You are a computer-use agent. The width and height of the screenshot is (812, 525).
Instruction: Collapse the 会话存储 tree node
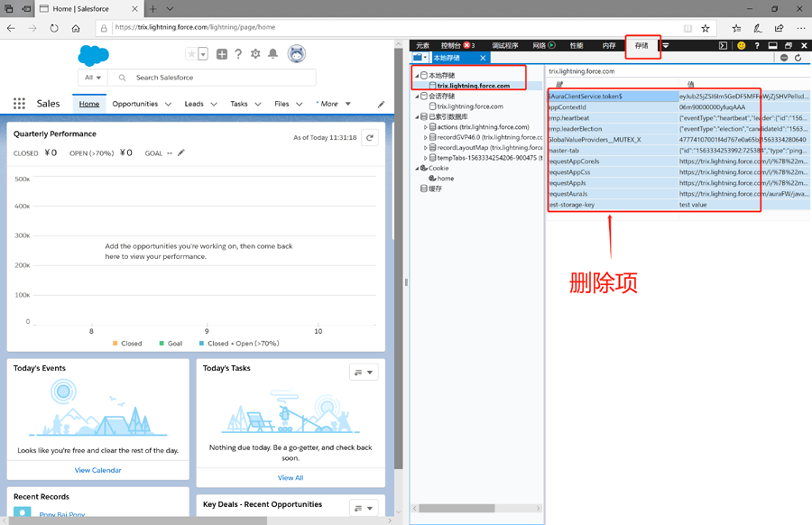pos(417,97)
